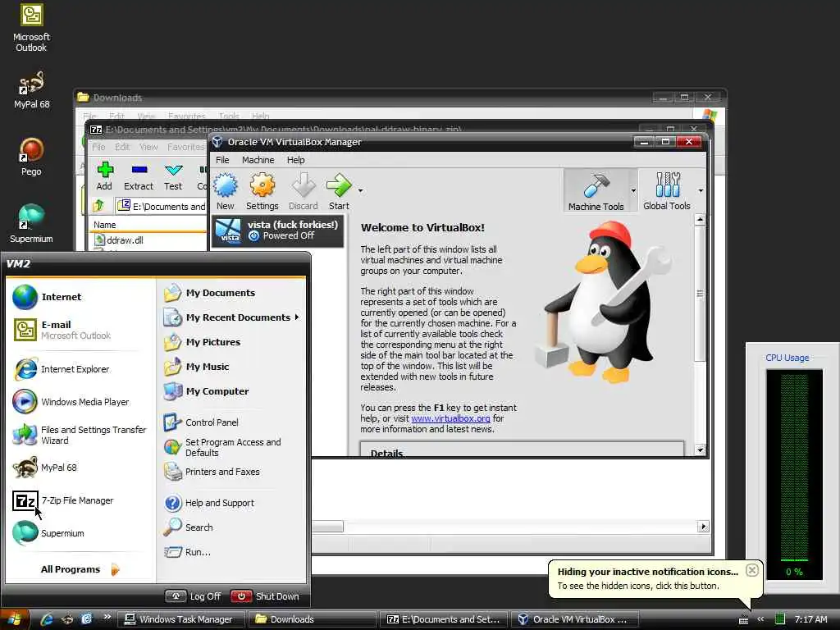
Task: Click Extract in the 7-Zip toolbar
Action: pyautogui.click(x=139, y=176)
